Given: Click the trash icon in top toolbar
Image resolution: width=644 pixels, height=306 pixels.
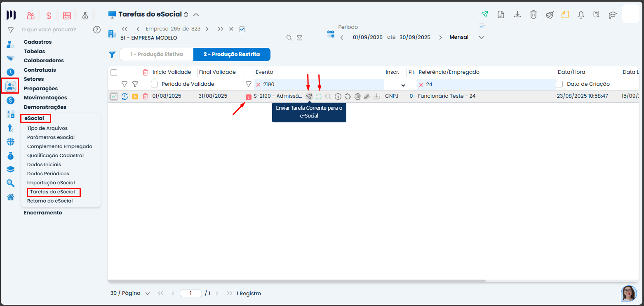Looking at the screenshot, I should 534,14.
